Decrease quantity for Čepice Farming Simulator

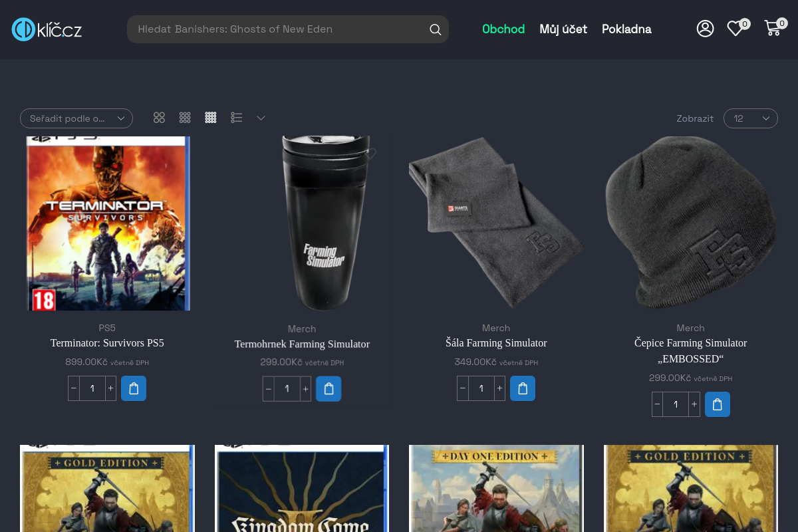(658, 404)
